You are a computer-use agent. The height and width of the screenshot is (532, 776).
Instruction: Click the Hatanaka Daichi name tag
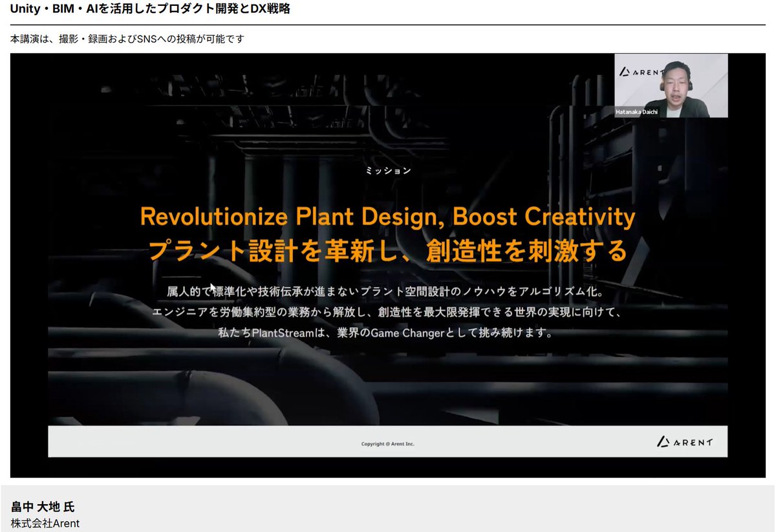636,112
